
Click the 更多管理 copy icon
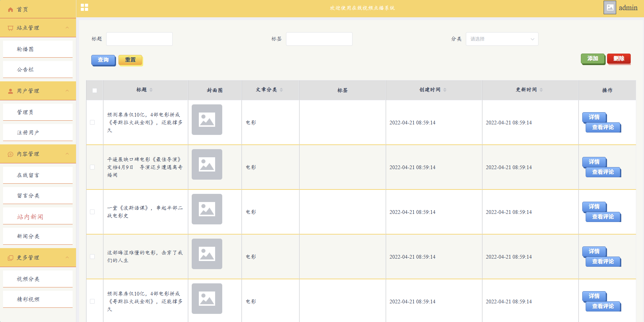(x=11, y=258)
